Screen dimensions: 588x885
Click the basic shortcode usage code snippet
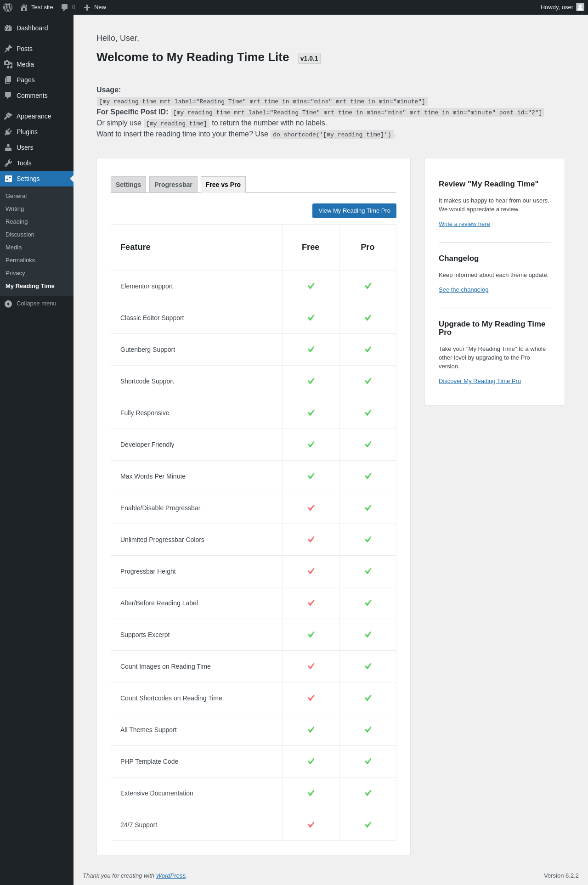tap(262, 101)
